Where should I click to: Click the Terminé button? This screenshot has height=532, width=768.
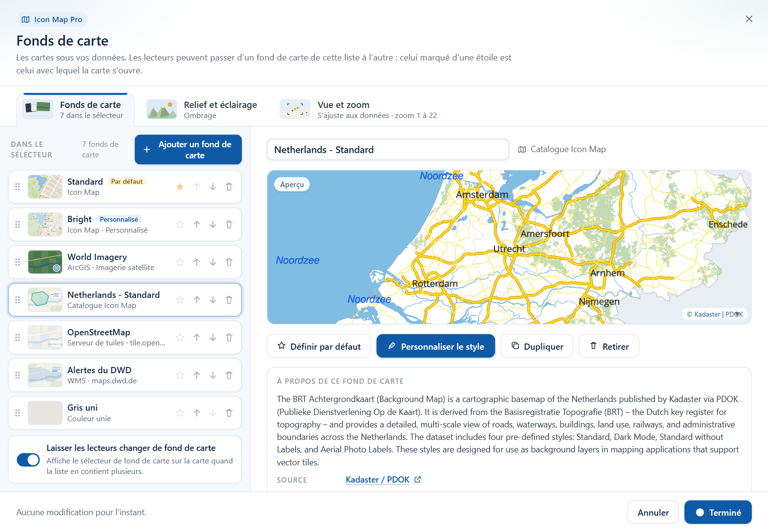(x=718, y=512)
